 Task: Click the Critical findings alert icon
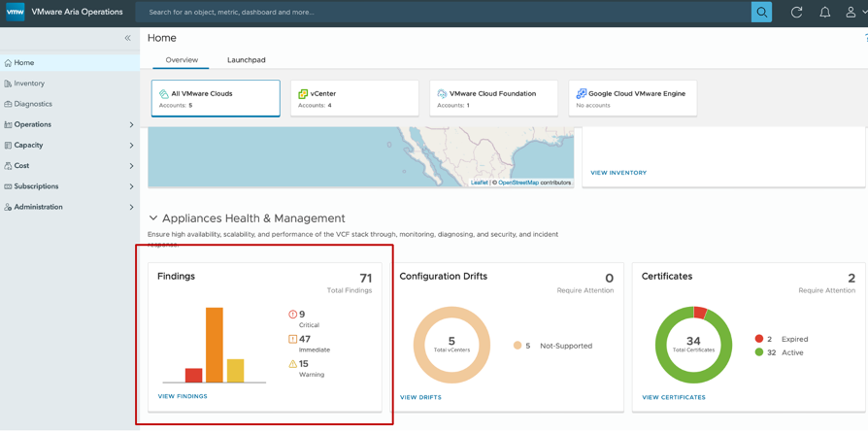293,315
